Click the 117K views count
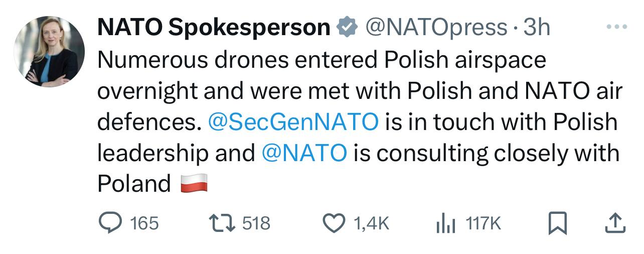Image resolution: width=644 pixels, height=254 pixels. (484, 223)
